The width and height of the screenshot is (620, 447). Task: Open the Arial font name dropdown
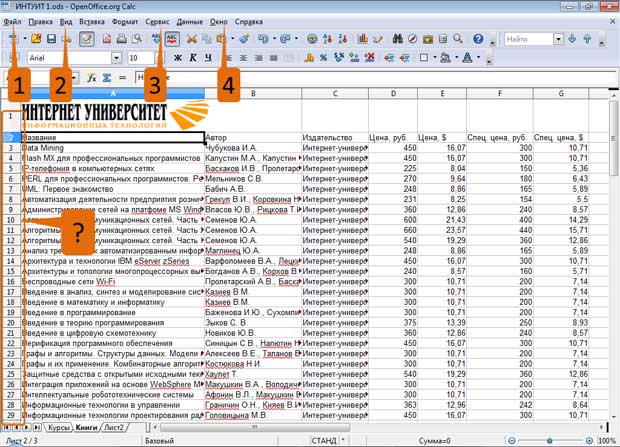(116, 58)
